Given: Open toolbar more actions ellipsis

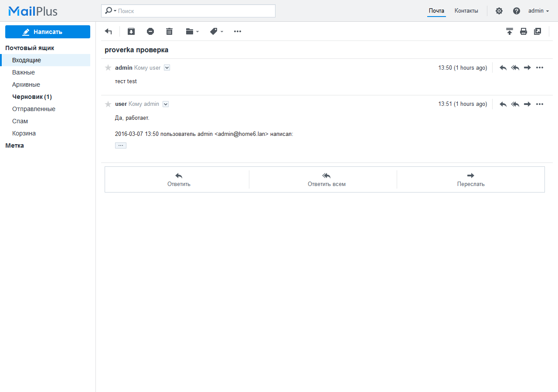Looking at the screenshot, I should [x=238, y=31].
